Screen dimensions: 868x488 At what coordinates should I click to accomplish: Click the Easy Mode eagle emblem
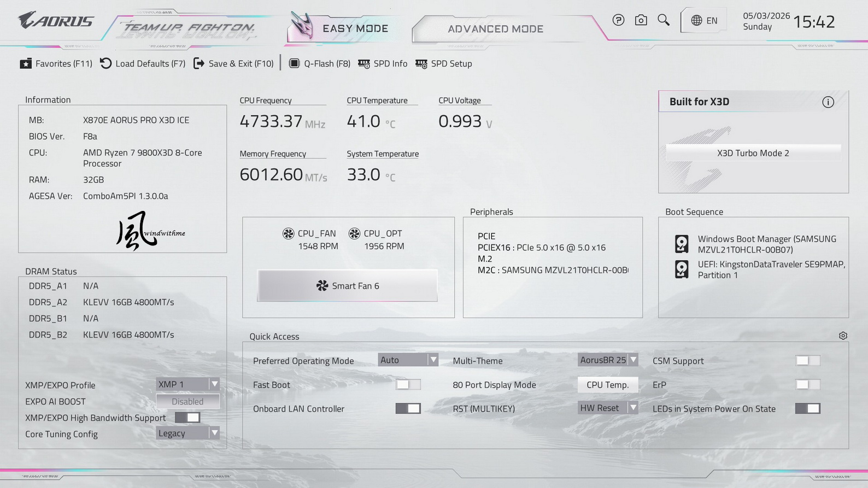click(302, 25)
